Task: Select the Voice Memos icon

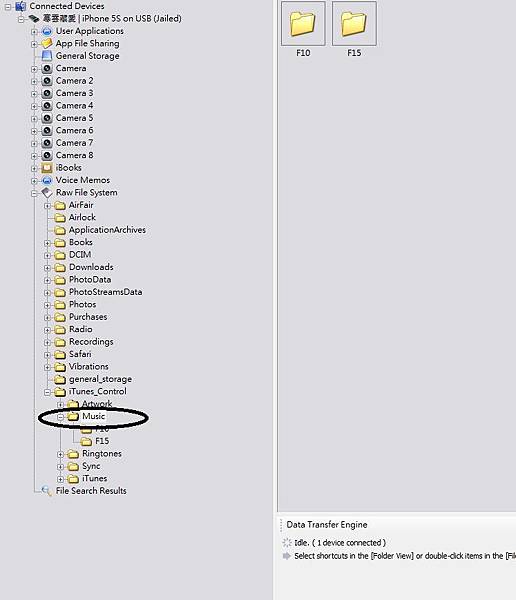Action: click(x=47, y=180)
